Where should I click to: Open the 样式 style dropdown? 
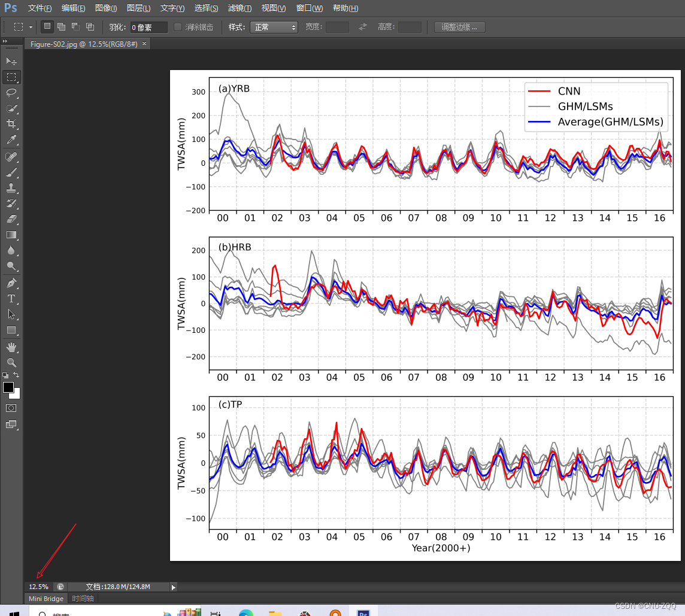[274, 27]
